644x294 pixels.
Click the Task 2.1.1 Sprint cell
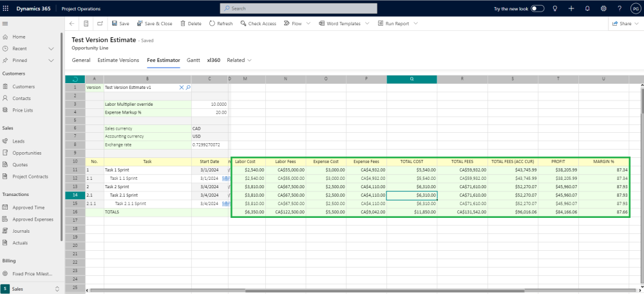point(147,204)
